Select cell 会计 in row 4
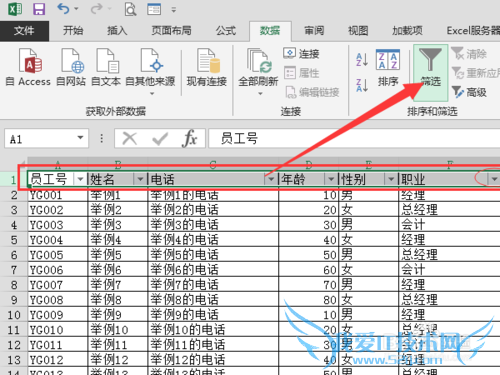 tap(450, 225)
